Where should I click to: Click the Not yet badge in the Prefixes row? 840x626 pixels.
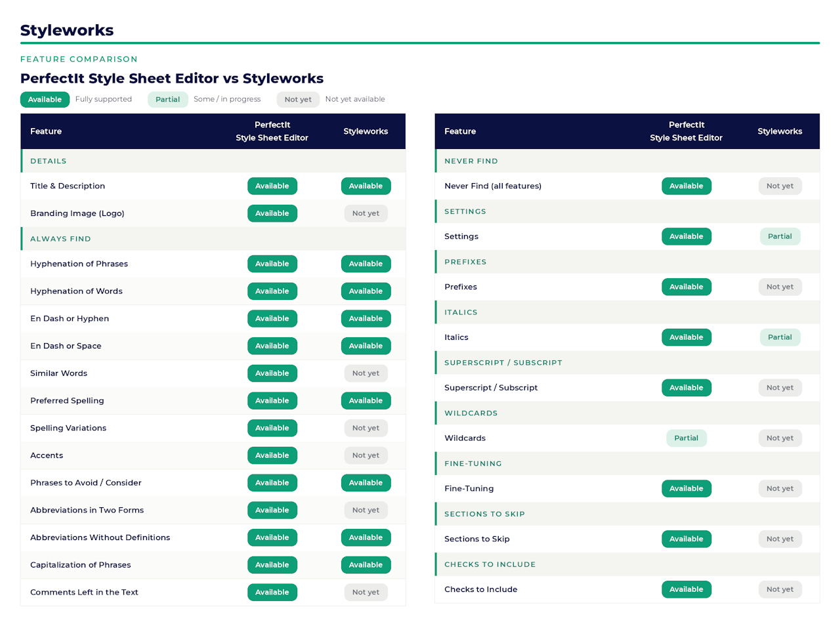[780, 287]
